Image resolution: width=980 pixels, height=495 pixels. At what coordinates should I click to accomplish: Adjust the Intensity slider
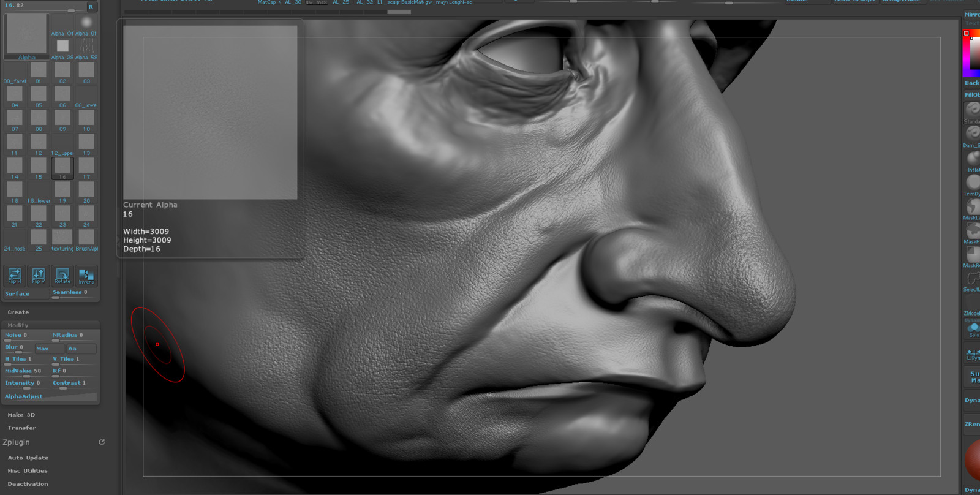click(x=26, y=384)
